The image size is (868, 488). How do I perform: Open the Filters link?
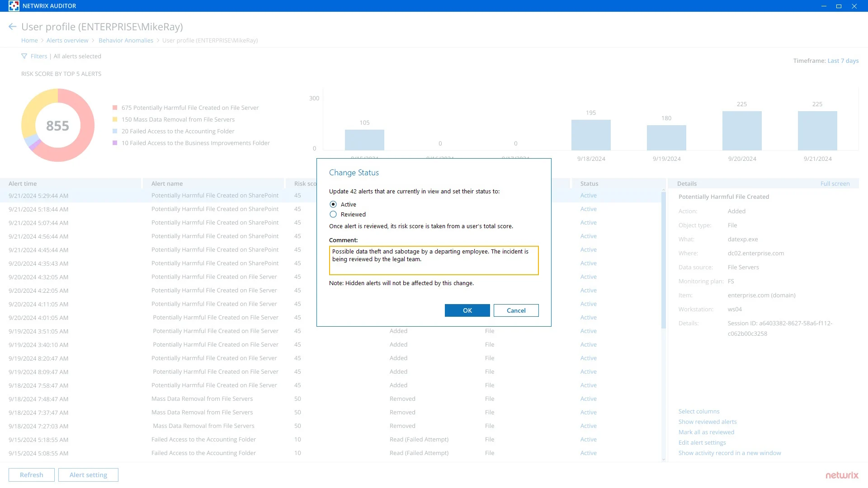tap(39, 56)
